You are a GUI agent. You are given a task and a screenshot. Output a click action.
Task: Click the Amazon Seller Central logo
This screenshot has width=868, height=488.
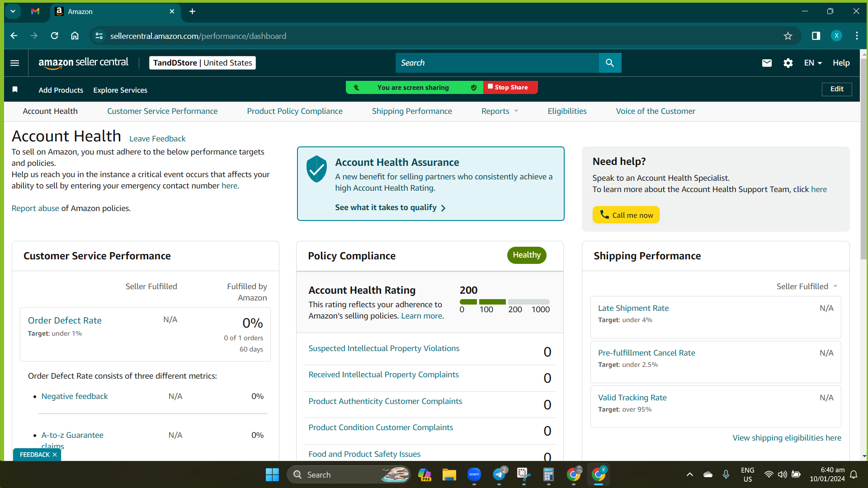tap(84, 63)
